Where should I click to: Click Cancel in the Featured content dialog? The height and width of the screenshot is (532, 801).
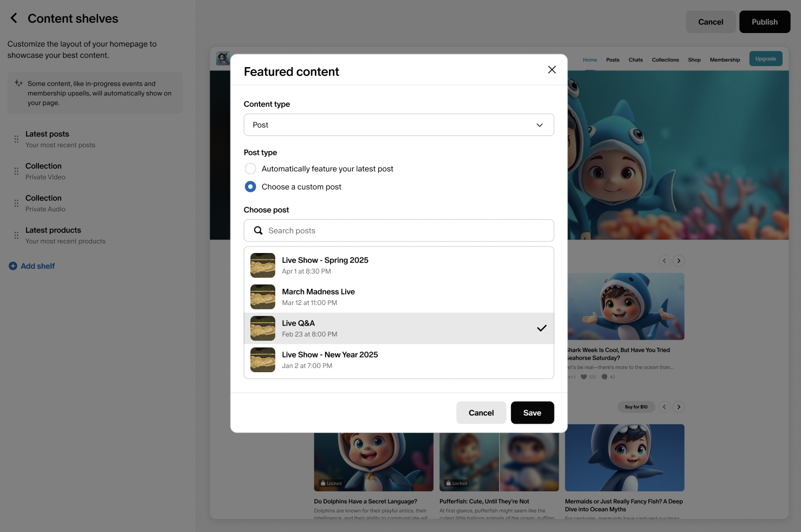click(481, 413)
